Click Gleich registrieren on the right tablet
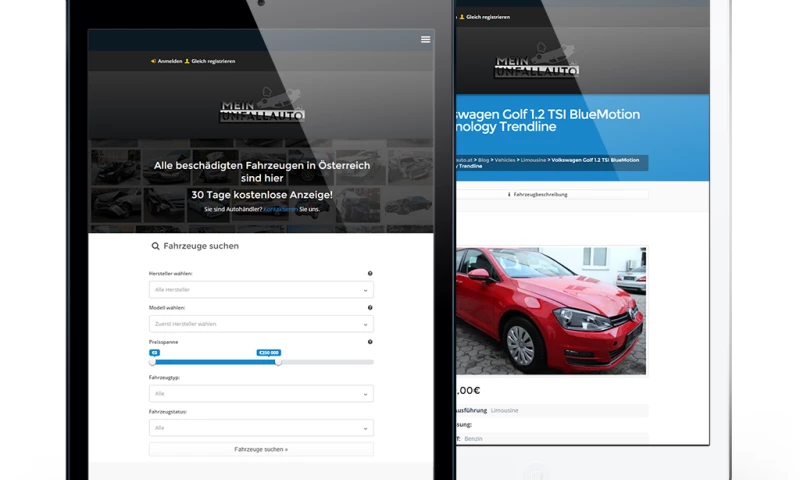The width and height of the screenshot is (800, 480). pos(486,17)
